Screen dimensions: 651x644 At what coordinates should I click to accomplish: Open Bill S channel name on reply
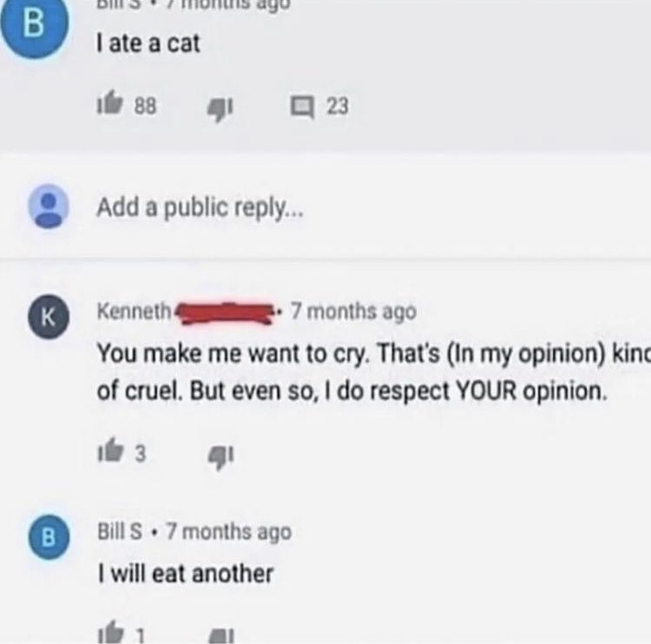(120, 531)
